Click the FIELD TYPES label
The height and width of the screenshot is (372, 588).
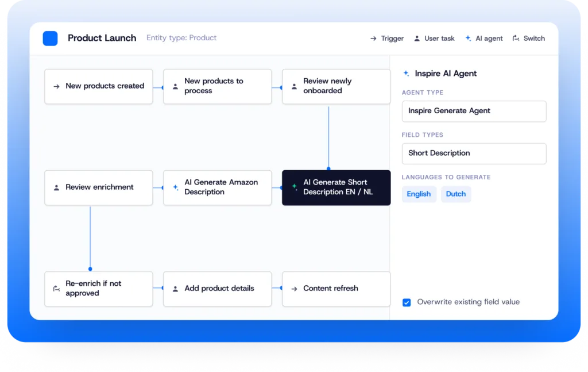click(422, 135)
